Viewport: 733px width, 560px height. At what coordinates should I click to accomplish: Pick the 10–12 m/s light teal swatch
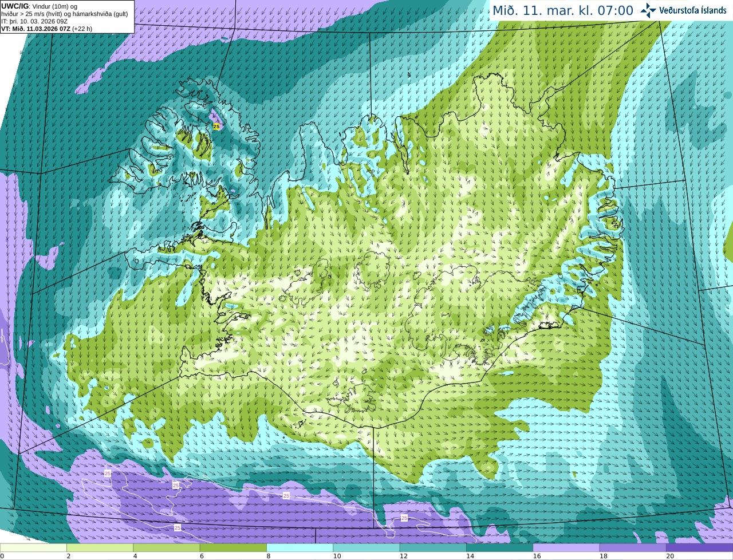click(x=366, y=547)
